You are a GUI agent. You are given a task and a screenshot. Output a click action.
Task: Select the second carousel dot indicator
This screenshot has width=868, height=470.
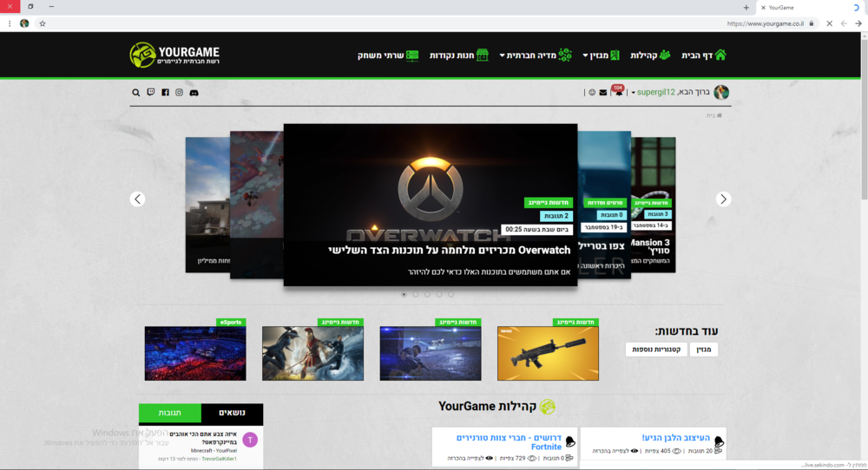click(x=416, y=295)
